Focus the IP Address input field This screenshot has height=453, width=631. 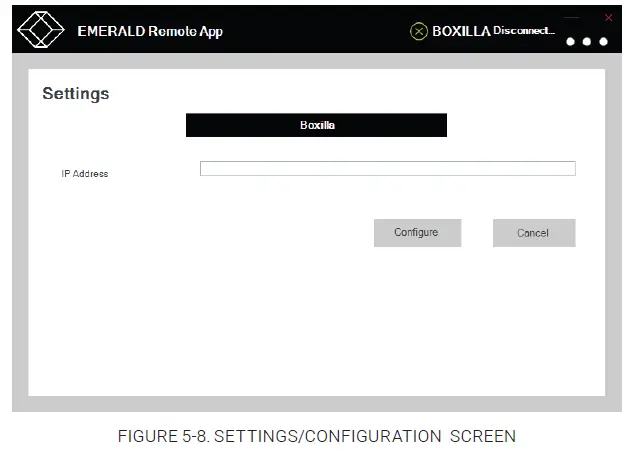(388, 168)
